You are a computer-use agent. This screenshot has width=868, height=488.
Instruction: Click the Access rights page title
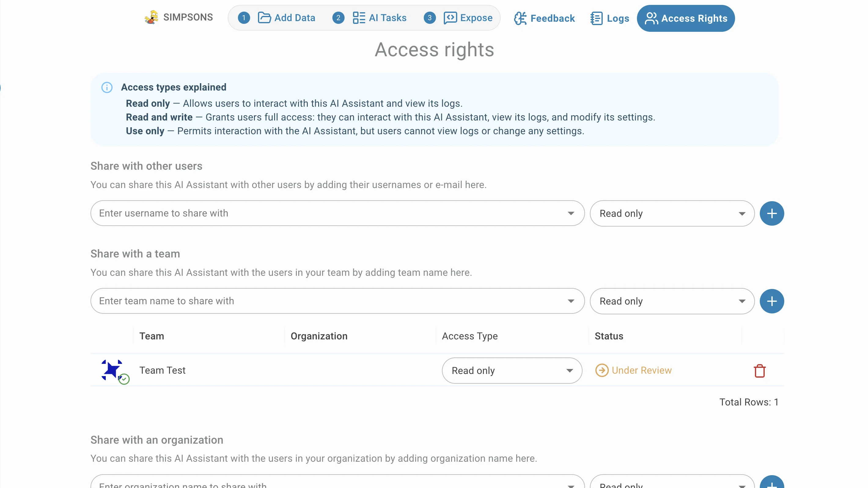434,50
